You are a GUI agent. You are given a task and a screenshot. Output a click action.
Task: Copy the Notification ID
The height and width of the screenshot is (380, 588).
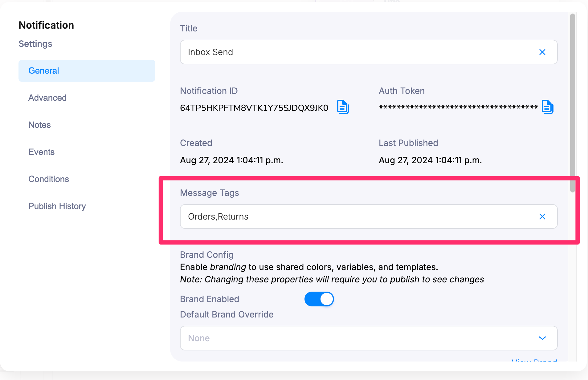coord(343,107)
